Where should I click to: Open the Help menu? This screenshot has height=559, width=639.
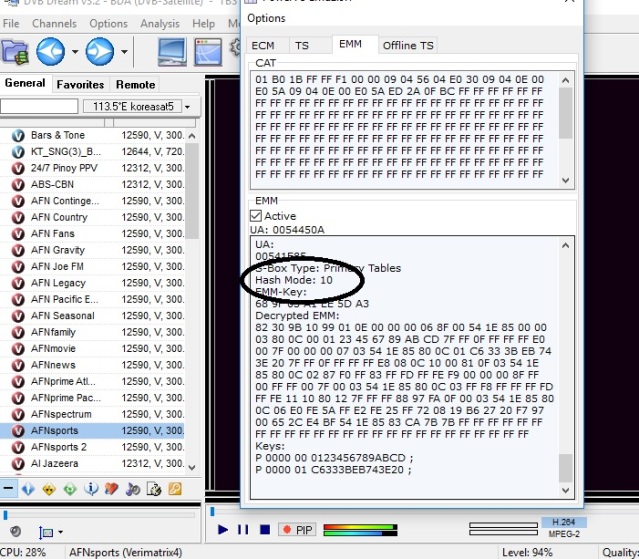point(203,24)
